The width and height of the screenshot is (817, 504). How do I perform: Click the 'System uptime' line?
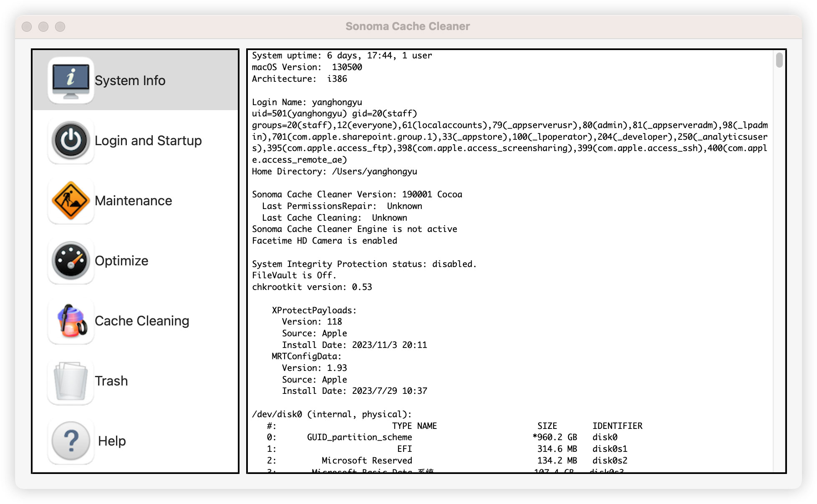(342, 55)
